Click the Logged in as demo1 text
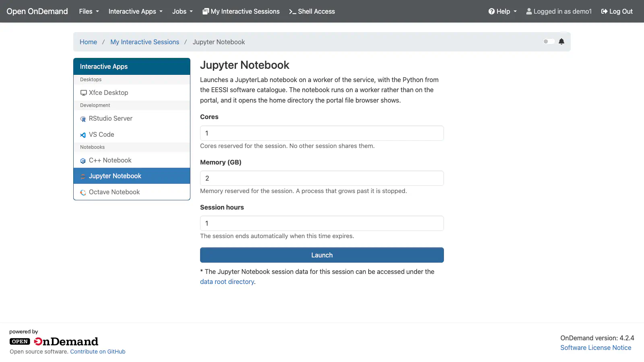 coord(563,11)
